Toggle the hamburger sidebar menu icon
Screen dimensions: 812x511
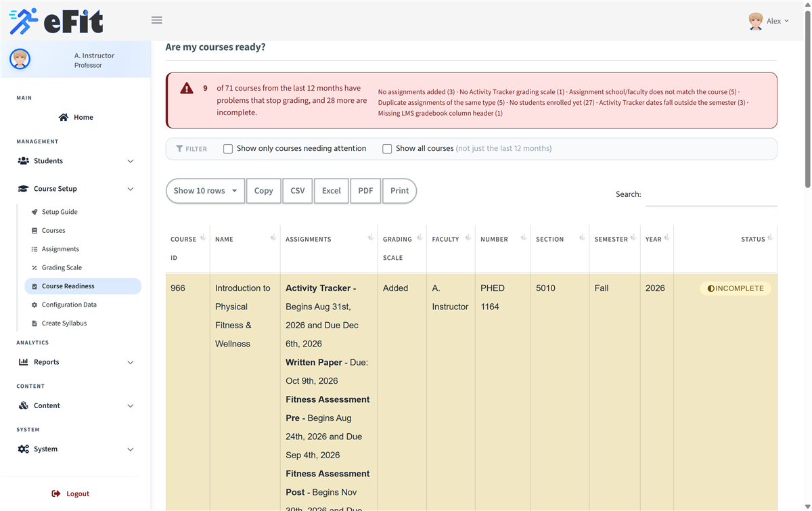pos(157,20)
